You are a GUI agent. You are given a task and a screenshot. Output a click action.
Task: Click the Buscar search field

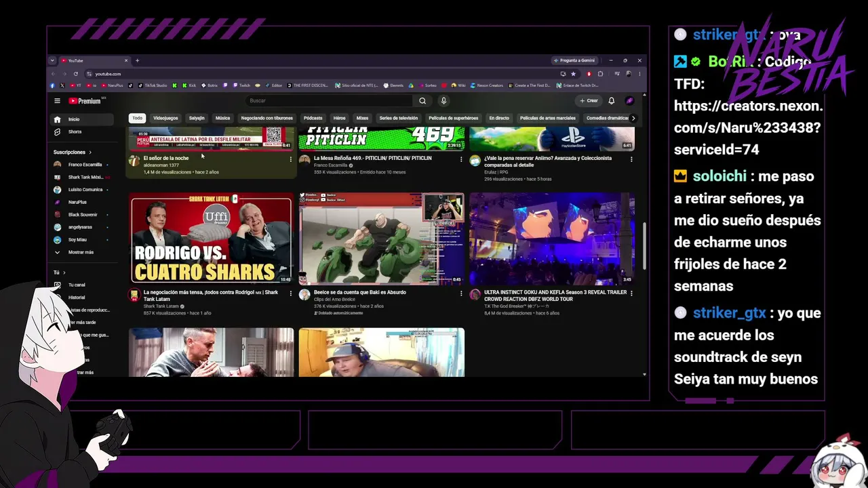(330, 101)
